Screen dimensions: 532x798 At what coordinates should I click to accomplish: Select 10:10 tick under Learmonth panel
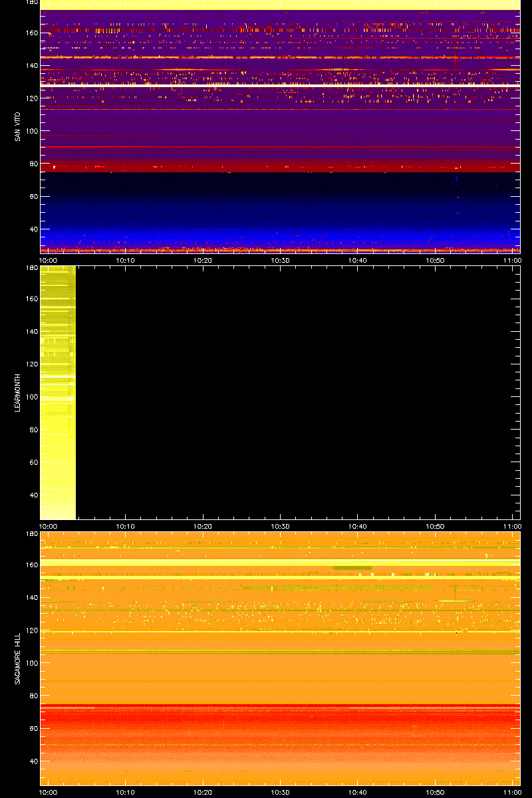click(x=126, y=526)
